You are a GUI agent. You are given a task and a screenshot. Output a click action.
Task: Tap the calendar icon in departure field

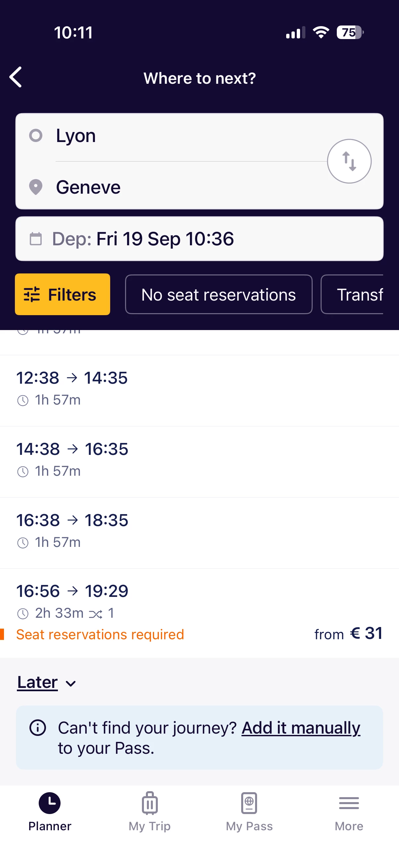(36, 239)
